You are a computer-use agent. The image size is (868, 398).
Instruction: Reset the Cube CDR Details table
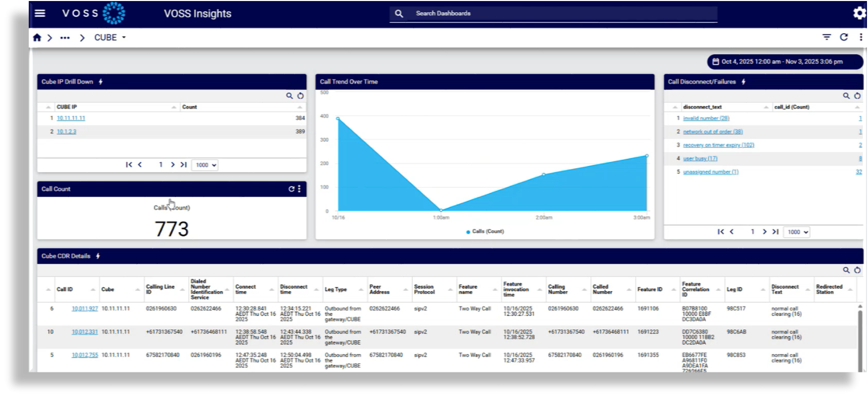coord(857,270)
